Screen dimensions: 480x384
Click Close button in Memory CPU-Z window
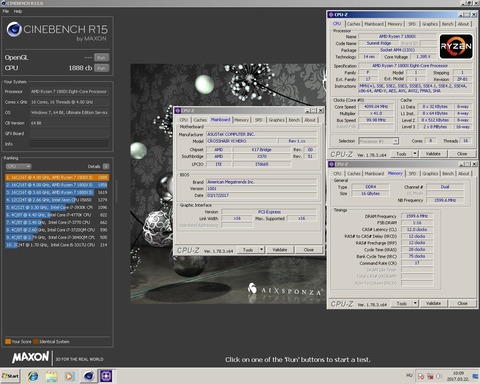click(462, 303)
